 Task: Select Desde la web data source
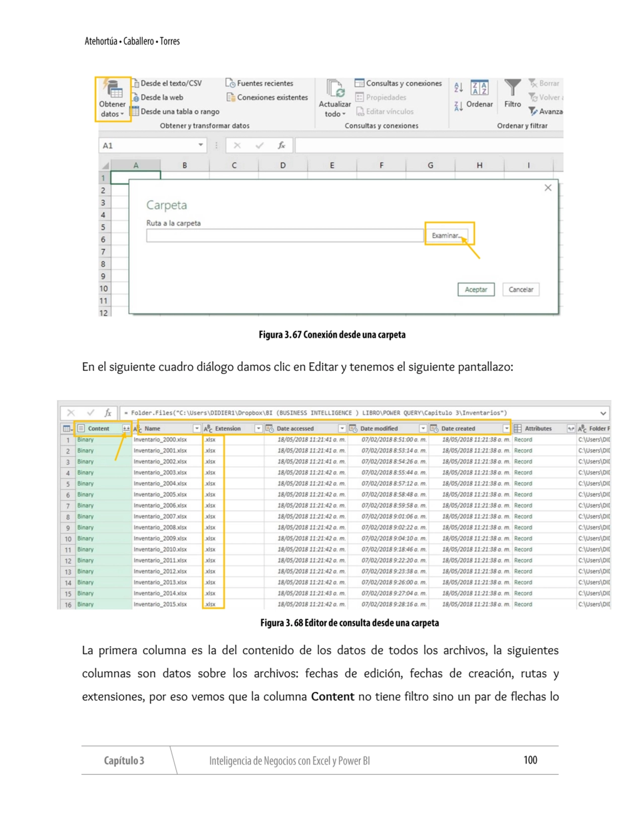pos(157,98)
